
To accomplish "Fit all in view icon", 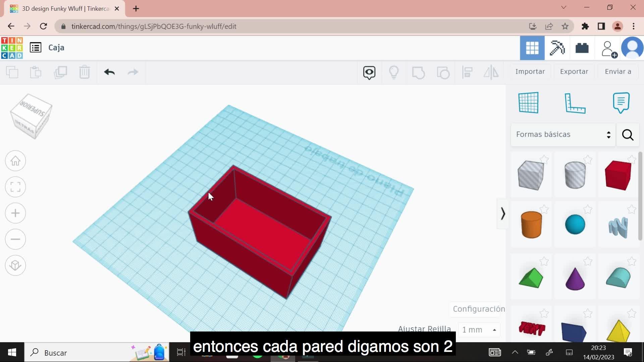I will pos(15,187).
